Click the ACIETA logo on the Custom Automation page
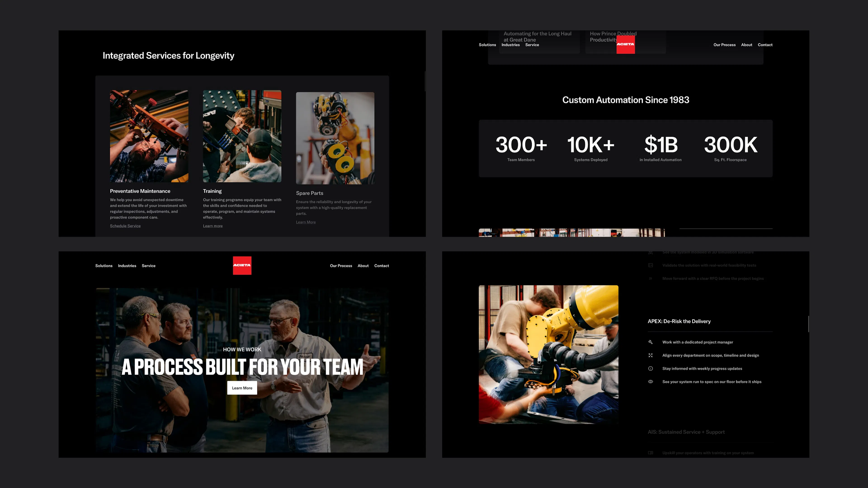Viewport: 868px width, 488px height. (x=625, y=45)
